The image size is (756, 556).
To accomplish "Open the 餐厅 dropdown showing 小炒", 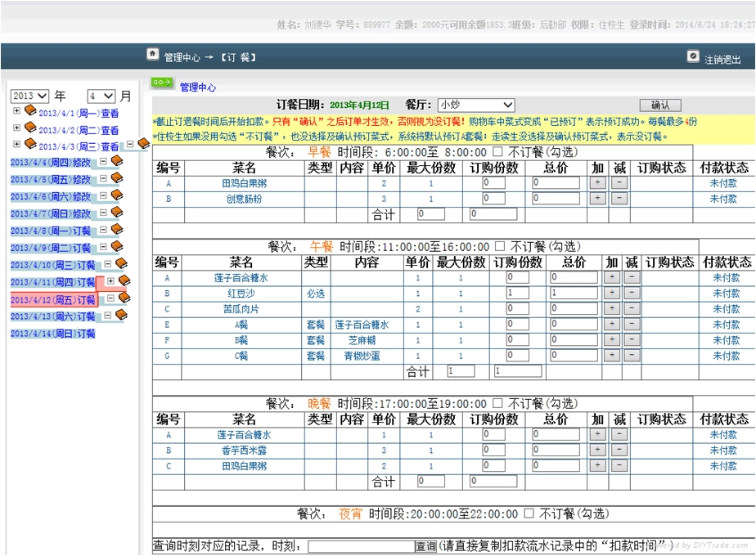I will [x=475, y=105].
